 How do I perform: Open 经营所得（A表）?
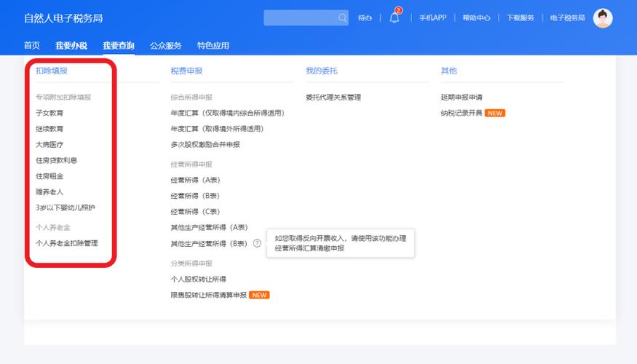pyautogui.click(x=195, y=180)
